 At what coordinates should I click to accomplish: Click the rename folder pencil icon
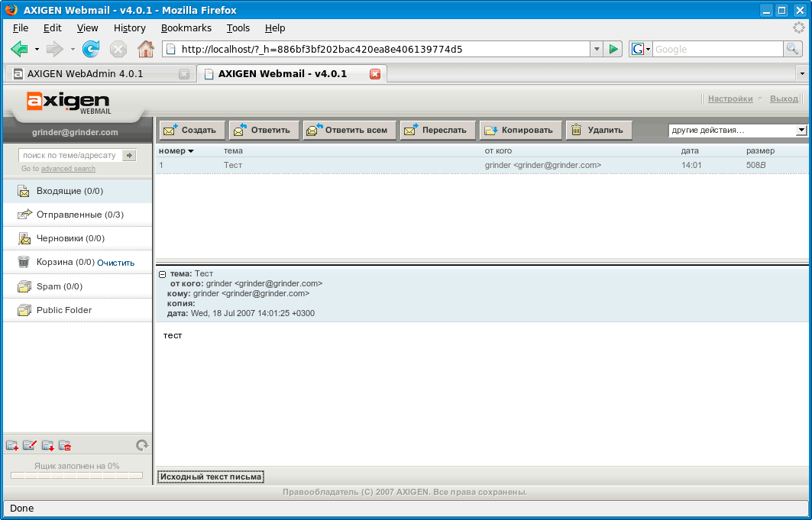30,445
